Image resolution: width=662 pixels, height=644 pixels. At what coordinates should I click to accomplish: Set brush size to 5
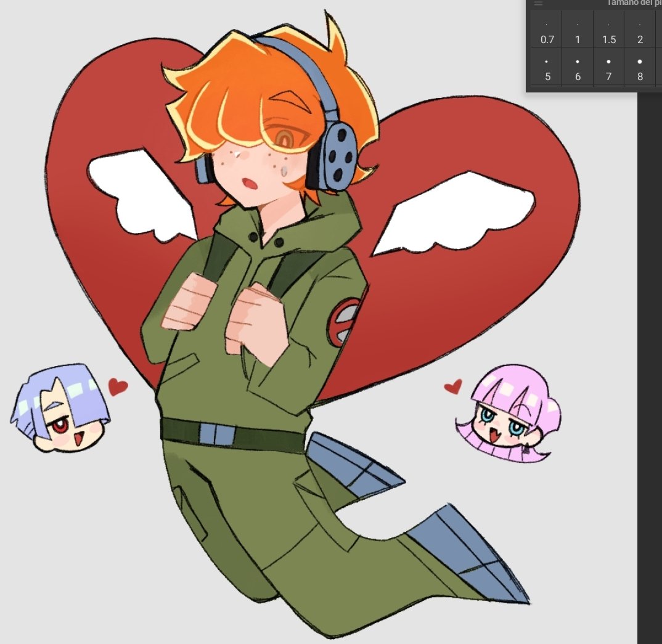[x=547, y=67]
